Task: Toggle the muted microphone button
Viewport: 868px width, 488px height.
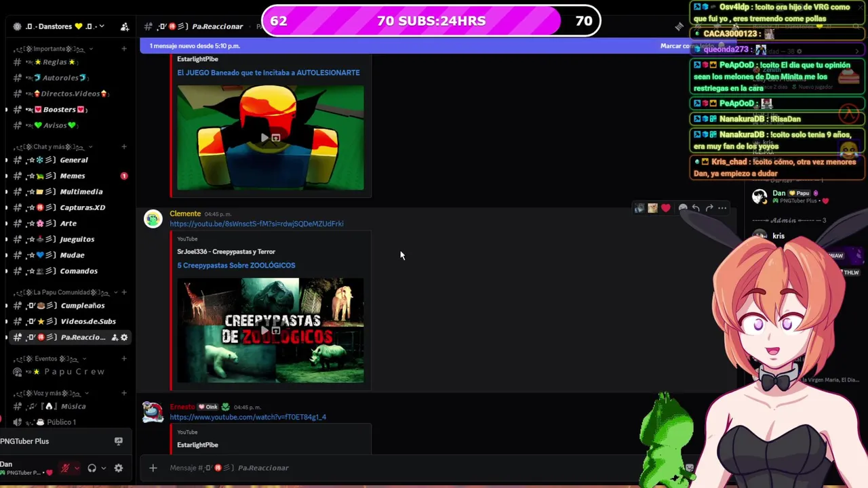Action: point(65,468)
